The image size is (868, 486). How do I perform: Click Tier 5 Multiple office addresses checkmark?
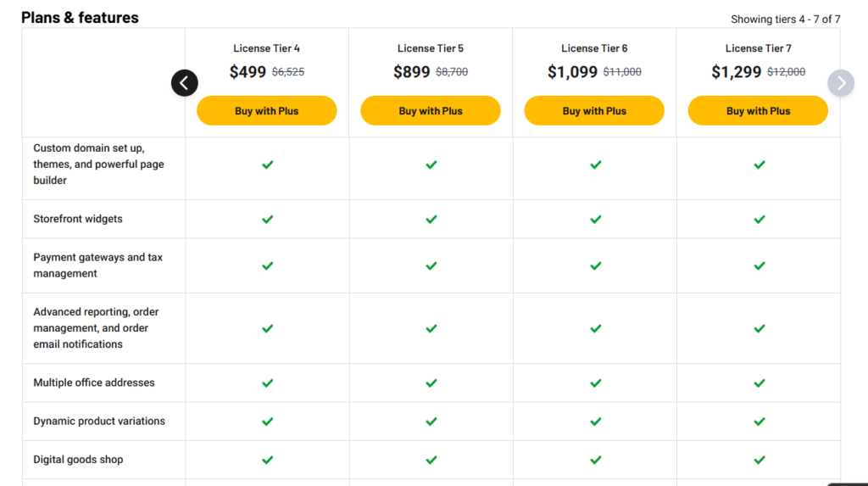coord(431,383)
